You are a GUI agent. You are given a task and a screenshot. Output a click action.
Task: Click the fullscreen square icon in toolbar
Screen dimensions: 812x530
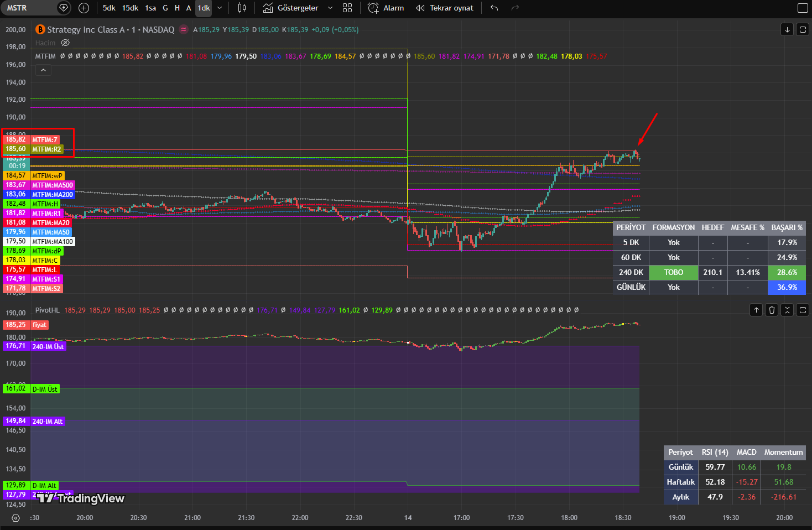803,8
